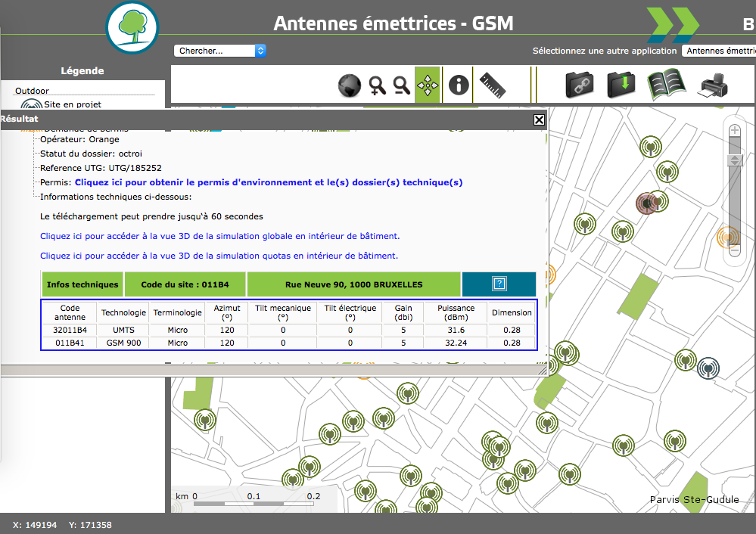The image size is (756, 534).
Task: Open the Chercher dropdown
Action: tap(219, 51)
